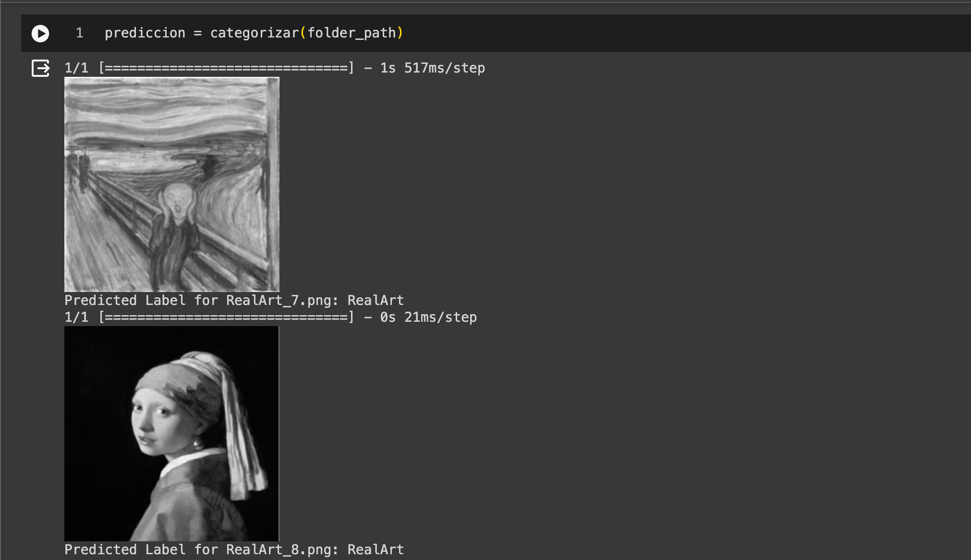Click the '0s 21ms/step' timing text
This screenshot has height=560, width=971.
[428, 317]
